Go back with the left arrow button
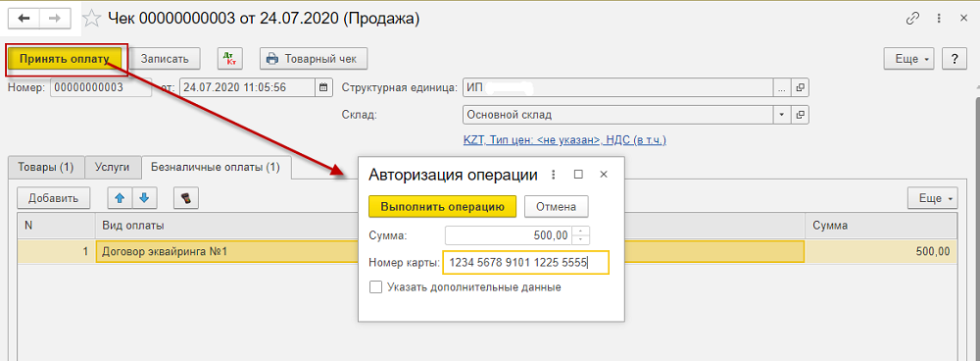 pos(24,18)
